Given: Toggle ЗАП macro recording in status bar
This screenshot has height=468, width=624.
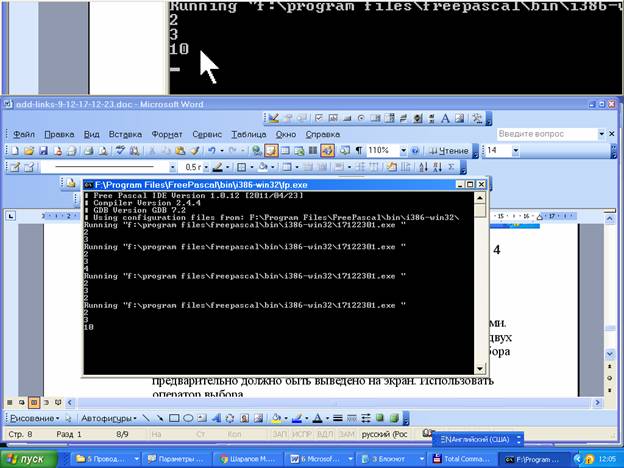Looking at the screenshot, I should (280, 435).
